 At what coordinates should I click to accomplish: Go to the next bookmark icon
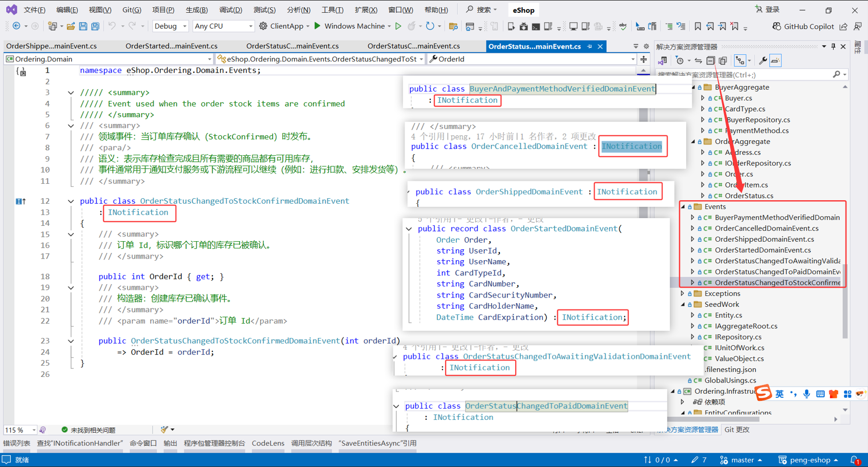722,26
